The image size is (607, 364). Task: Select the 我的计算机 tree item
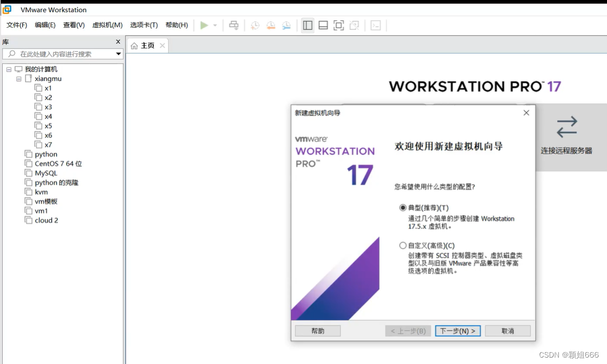pos(41,69)
